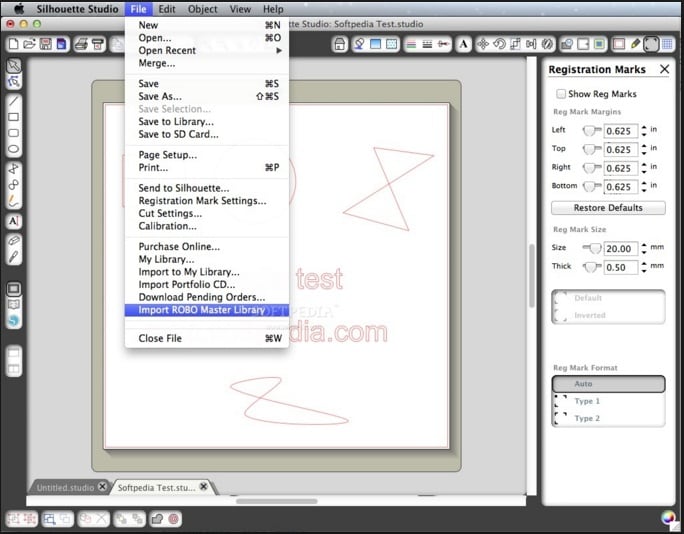Choose Save As... from File menu
The image size is (684, 534).
point(207,96)
